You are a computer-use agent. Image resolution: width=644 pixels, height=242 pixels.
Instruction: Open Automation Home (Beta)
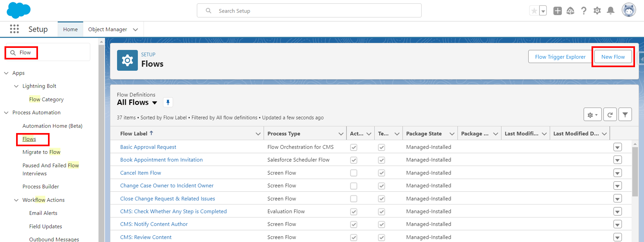pos(52,126)
